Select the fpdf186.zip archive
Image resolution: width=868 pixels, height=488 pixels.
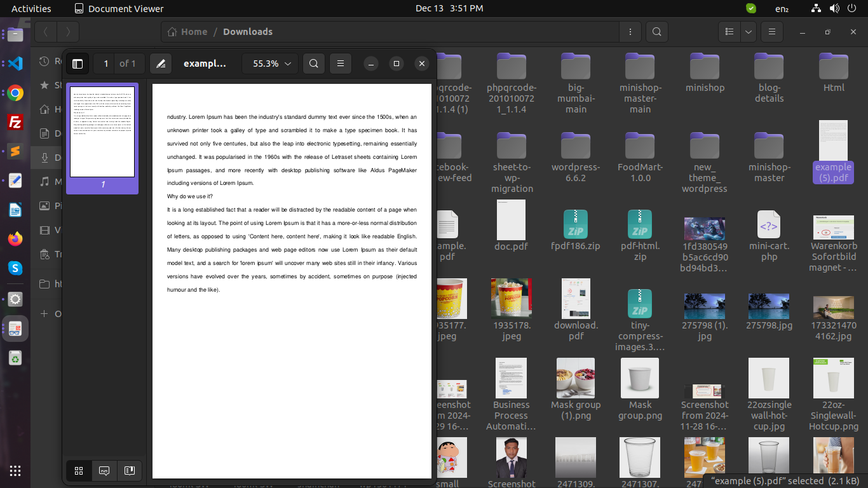pos(576,231)
